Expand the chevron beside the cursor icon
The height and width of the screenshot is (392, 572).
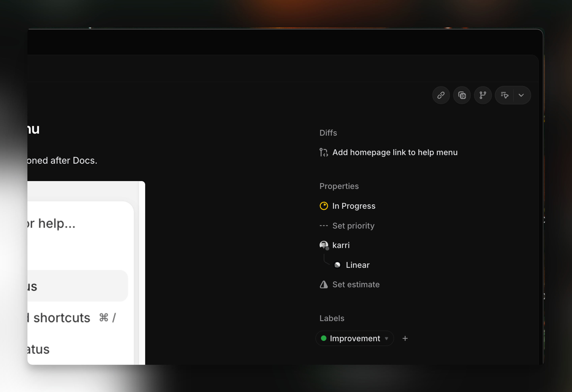[x=521, y=95]
